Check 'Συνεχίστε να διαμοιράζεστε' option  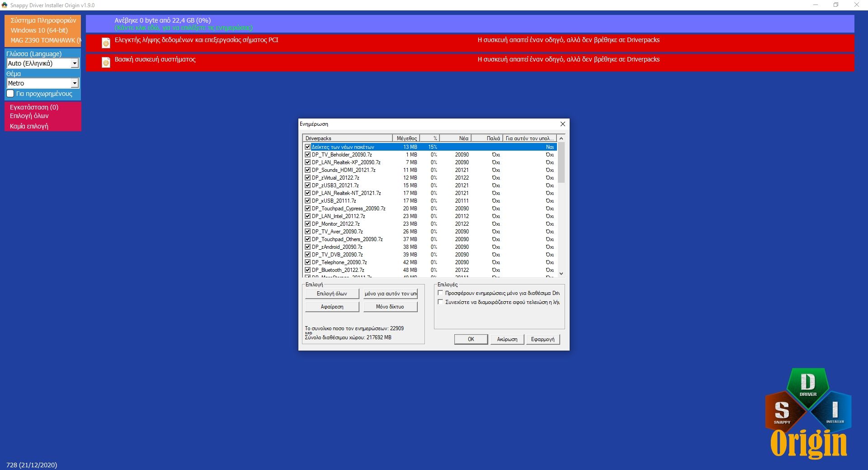440,302
